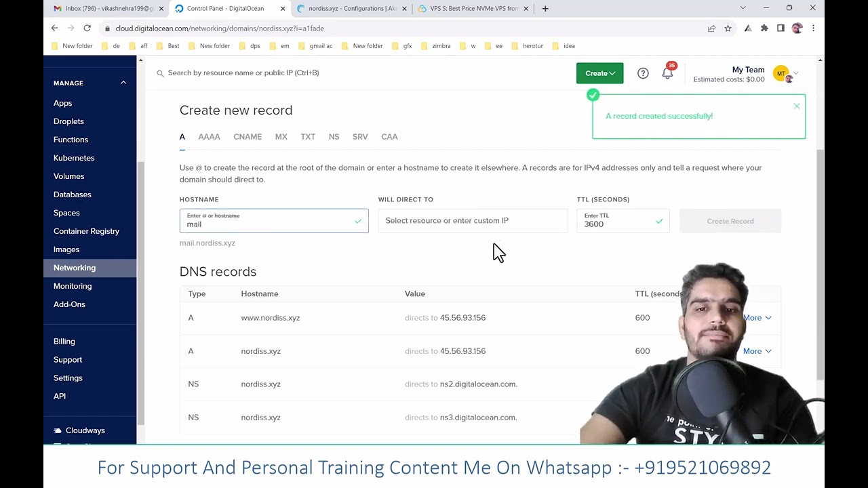Open Droplets in the sidebar
The height and width of the screenshot is (488, 868).
68,121
